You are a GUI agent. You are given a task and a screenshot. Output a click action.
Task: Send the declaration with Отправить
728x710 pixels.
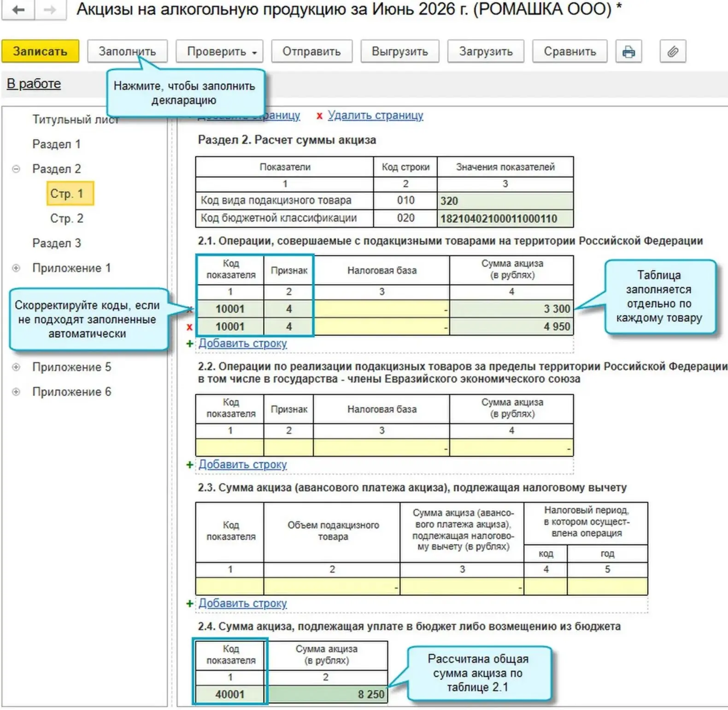point(311,52)
